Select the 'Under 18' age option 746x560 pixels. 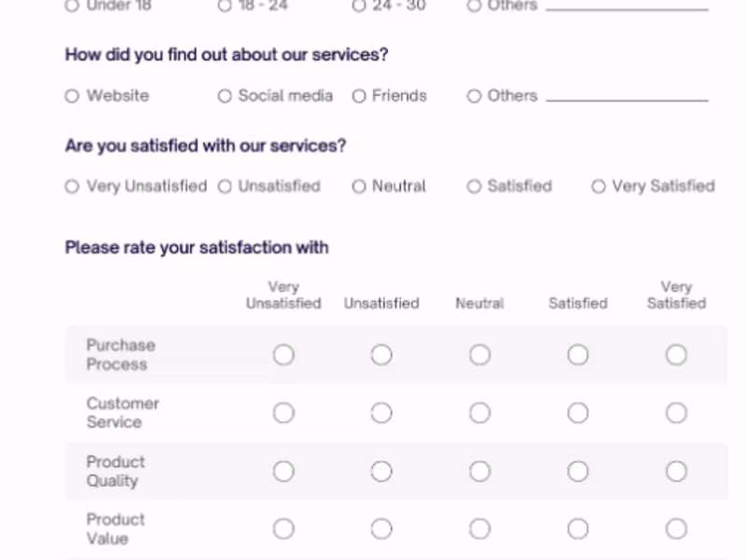click(x=71, y=6)
